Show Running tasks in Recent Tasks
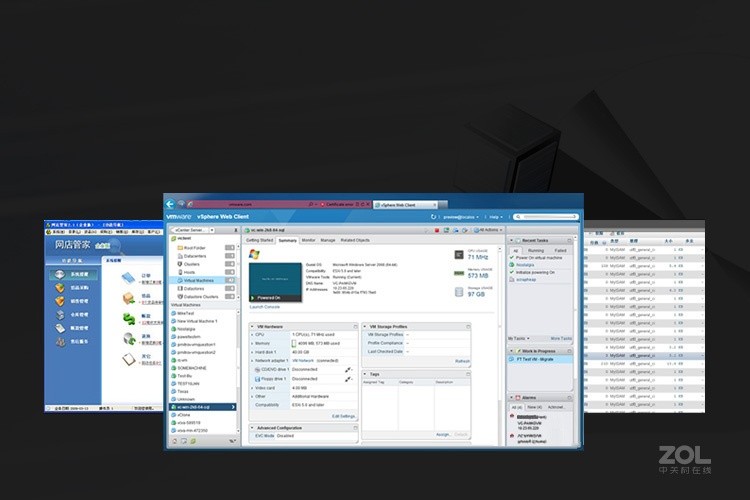 click(x=536, y=251)
